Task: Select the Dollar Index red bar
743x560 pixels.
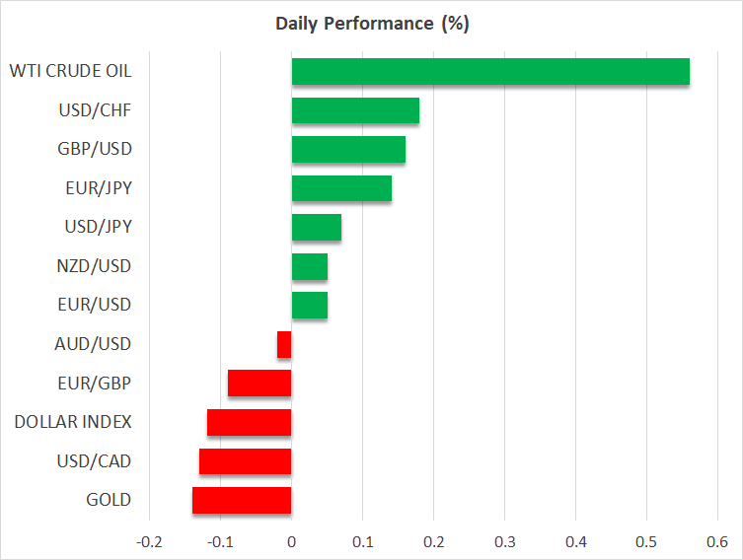Action: [249, 422]
